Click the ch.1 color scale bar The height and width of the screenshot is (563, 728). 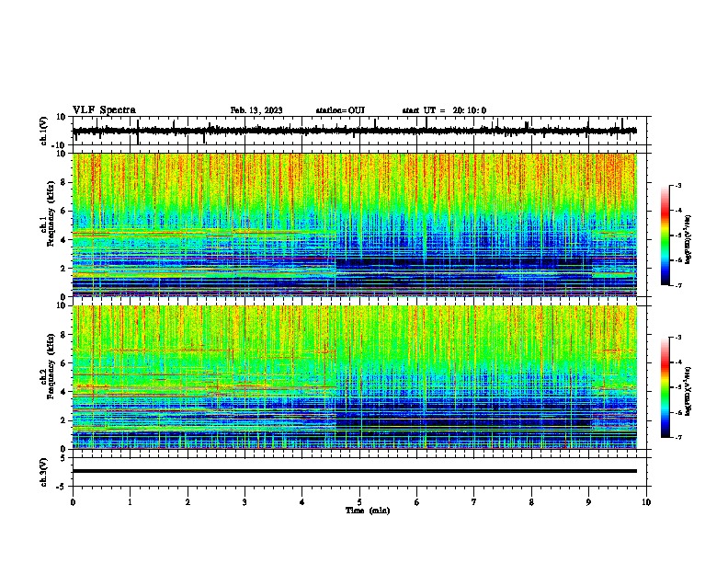click(x=665, y=236)
